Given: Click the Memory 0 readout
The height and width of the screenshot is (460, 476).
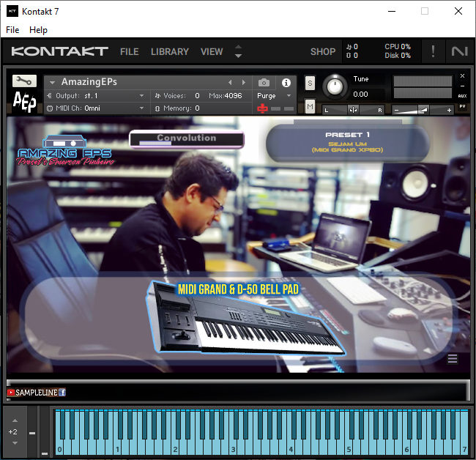Looking at the screenshot, I should [197, 108].
